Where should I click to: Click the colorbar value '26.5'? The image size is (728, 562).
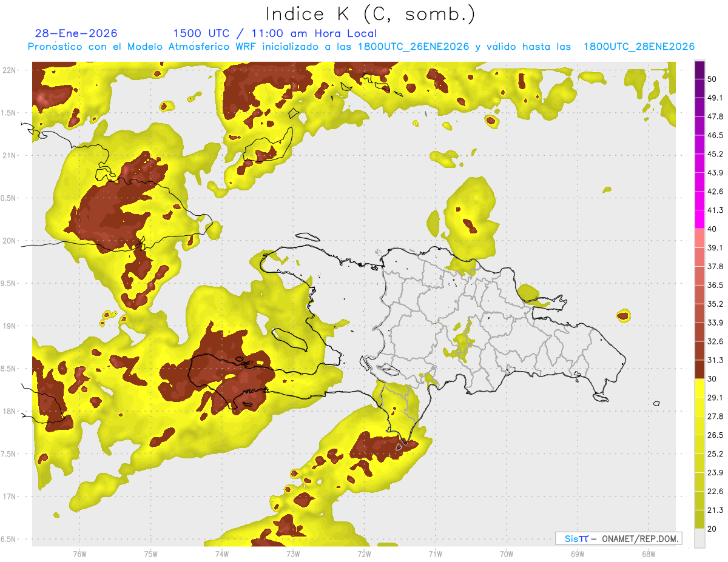click(715, 435)
